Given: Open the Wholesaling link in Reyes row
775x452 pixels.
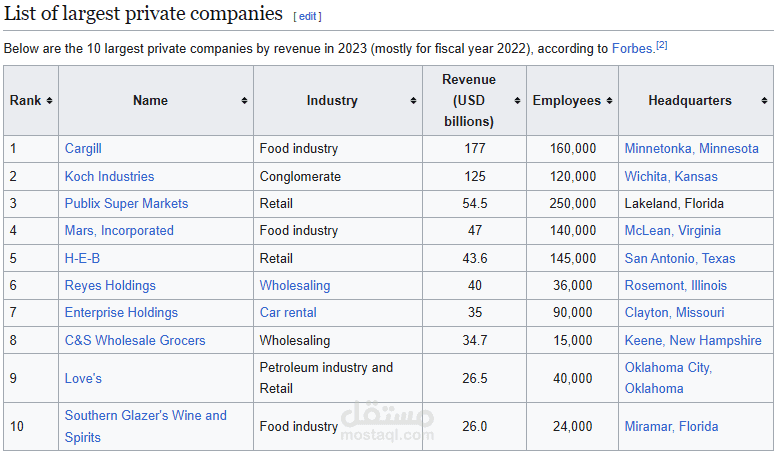Looking at the screenshot, I should coord(295,285).
